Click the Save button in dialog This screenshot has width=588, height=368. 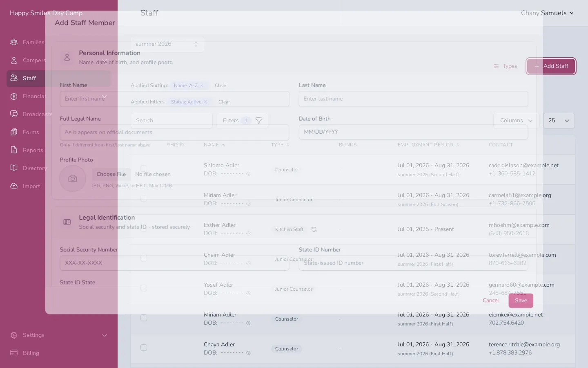coord(521,301)
